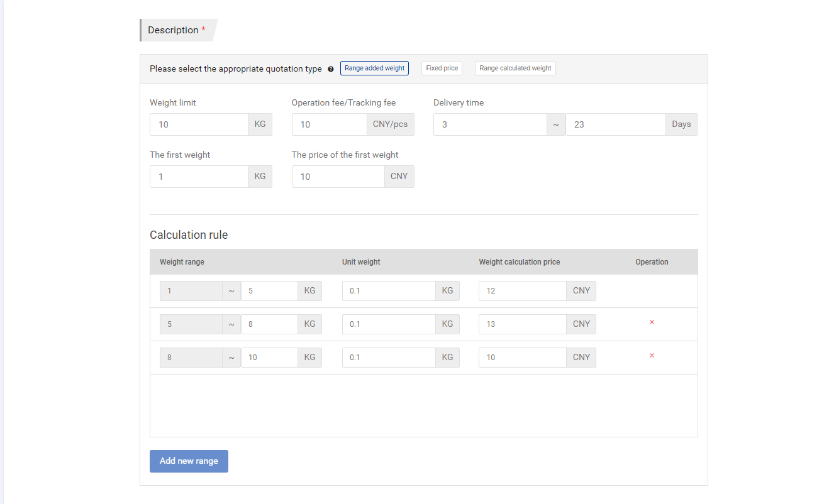The height and width of the screenshot is (504, 829).
Task: Choose Fixed price quotation type
Action: tap(442, 68)
